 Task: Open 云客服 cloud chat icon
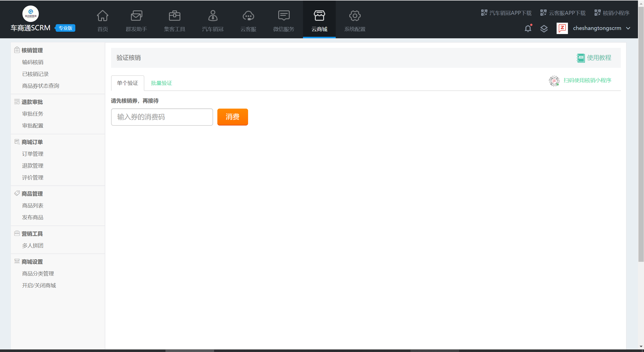[248, 16]
